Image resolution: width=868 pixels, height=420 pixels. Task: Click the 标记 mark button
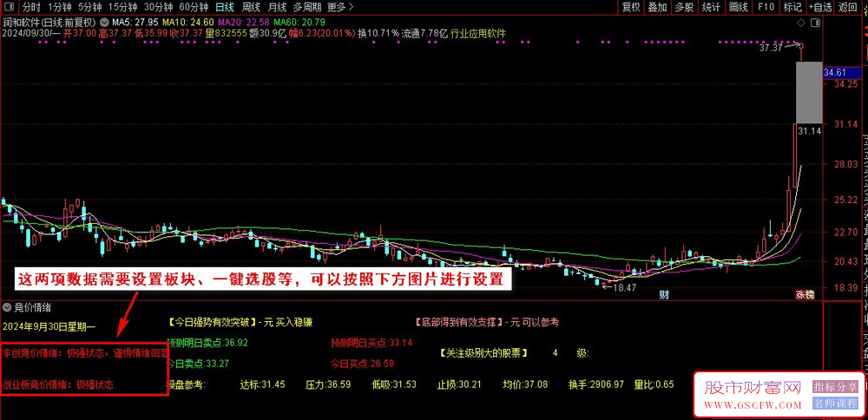click(x=792, y=7)
